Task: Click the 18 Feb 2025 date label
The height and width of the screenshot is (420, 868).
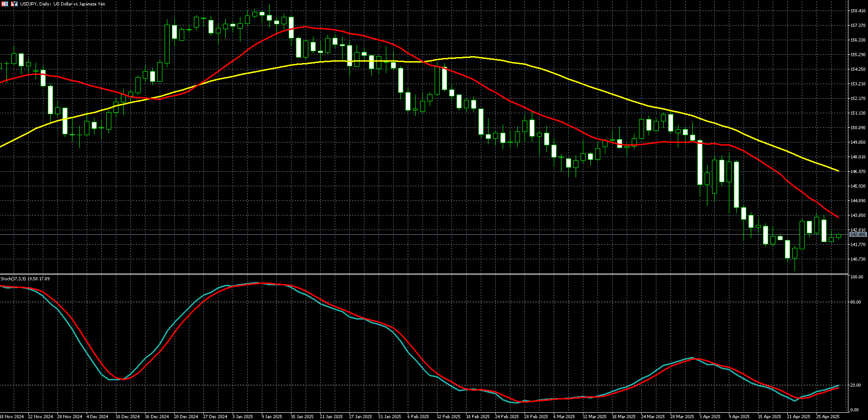Action: tap(478, 417)
